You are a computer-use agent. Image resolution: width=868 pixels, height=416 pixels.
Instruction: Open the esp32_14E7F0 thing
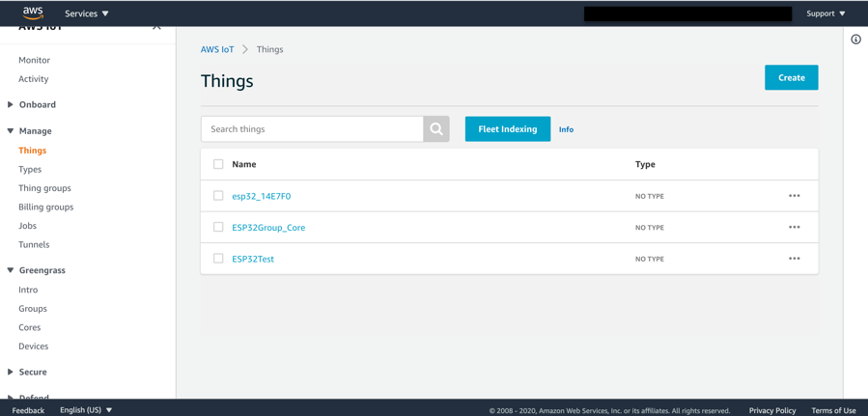pyautogui.click(x=262, y=196)
